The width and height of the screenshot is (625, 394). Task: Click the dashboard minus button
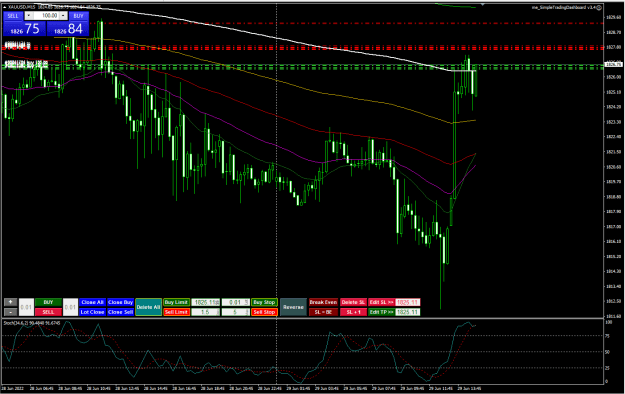pyautogui.click(x=10, y=312)
